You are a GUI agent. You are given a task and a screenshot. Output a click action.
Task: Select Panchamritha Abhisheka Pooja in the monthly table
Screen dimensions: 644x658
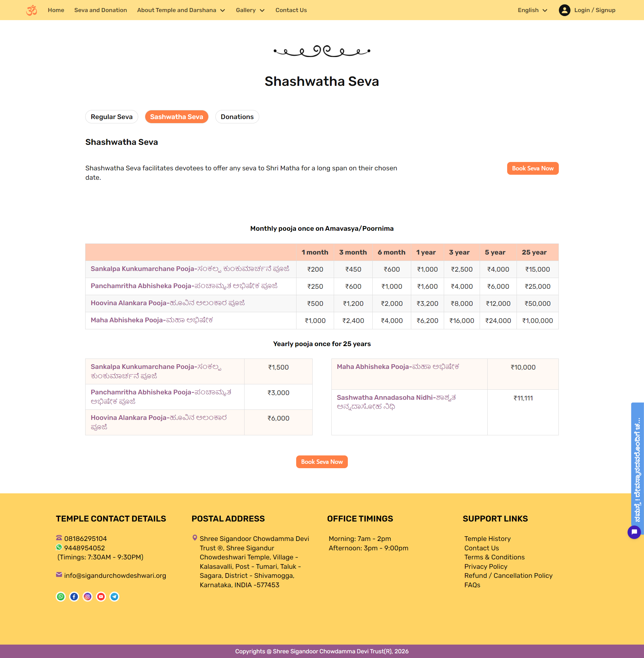click(x=184, y=286)
